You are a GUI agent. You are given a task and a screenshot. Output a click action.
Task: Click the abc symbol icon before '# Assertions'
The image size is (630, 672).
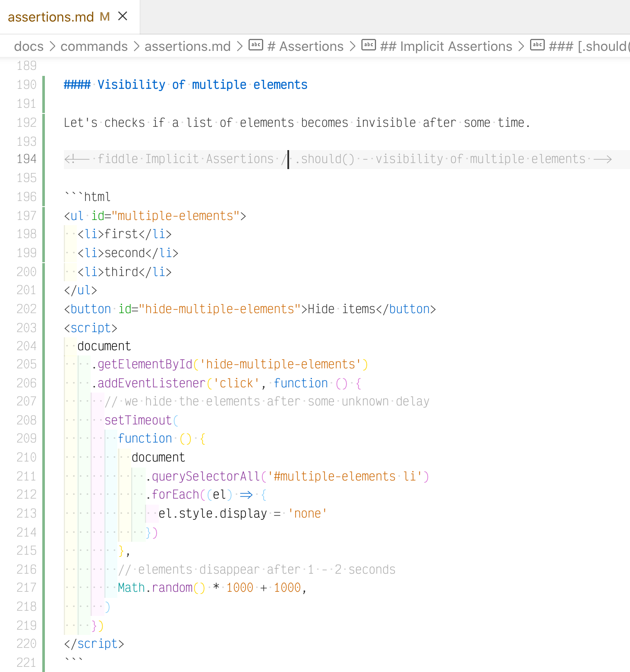pyautogui.click(x=256, y=45)
